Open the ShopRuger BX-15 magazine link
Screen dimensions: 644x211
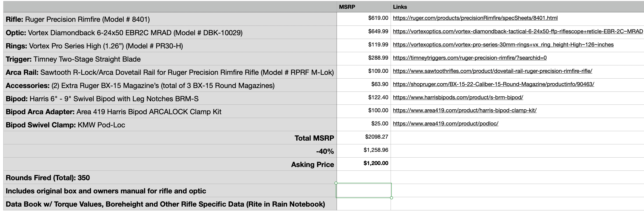coord(494,84)
